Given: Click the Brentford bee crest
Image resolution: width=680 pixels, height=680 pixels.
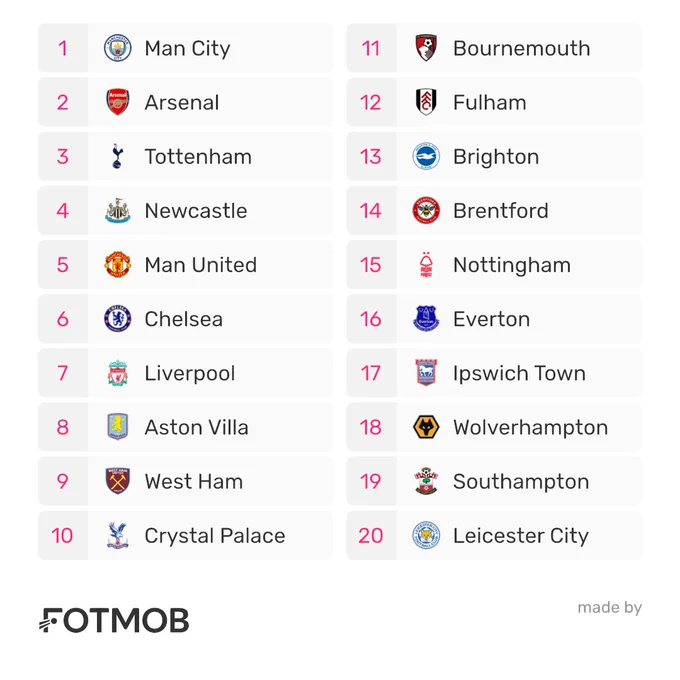Looking at the screenshot, I should click(x=426, y=211).
